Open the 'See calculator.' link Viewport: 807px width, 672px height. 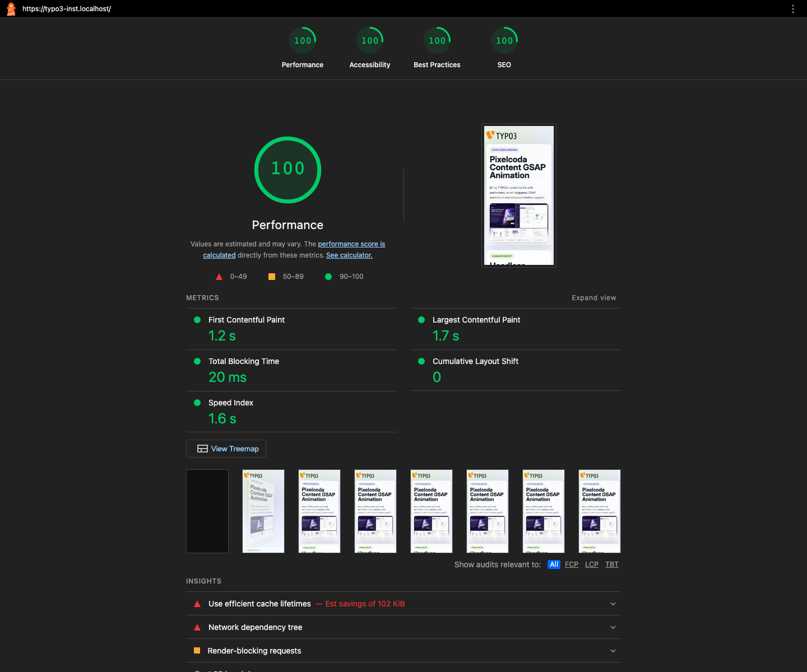349,255
